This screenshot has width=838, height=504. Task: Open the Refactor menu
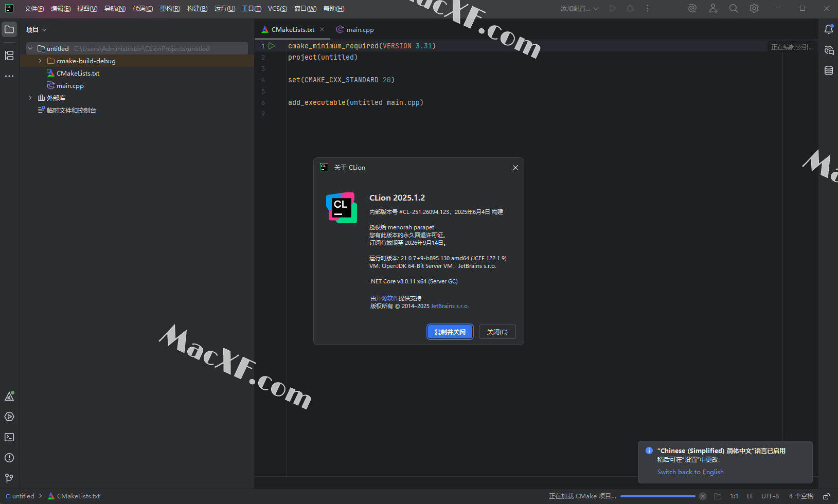click(170, 8)
